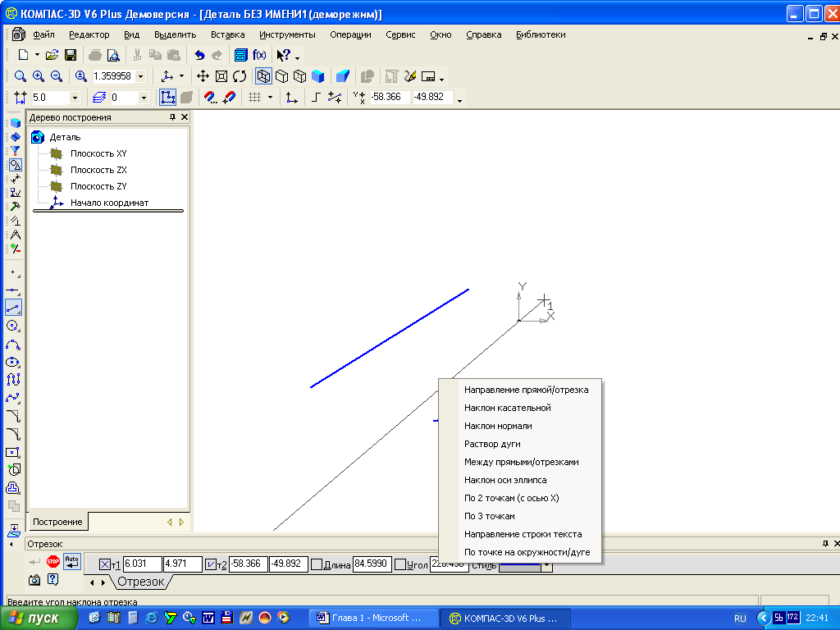Click the т1 X coordinate field 6.031

(143, 564)
